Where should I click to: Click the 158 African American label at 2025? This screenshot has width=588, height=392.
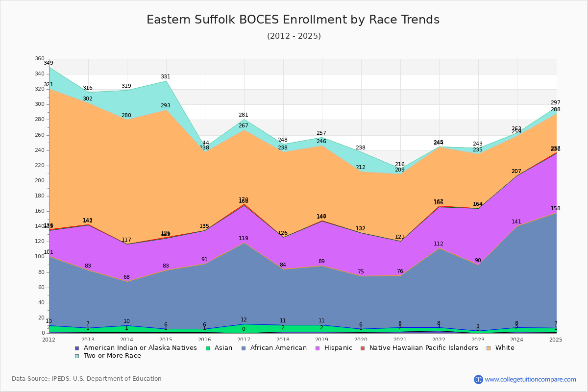tap(556, 209)
